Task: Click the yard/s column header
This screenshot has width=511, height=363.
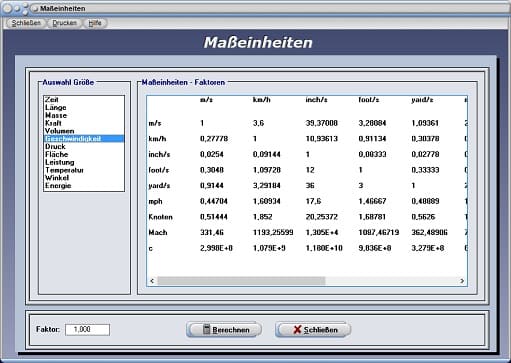Action: pos(422,100)
